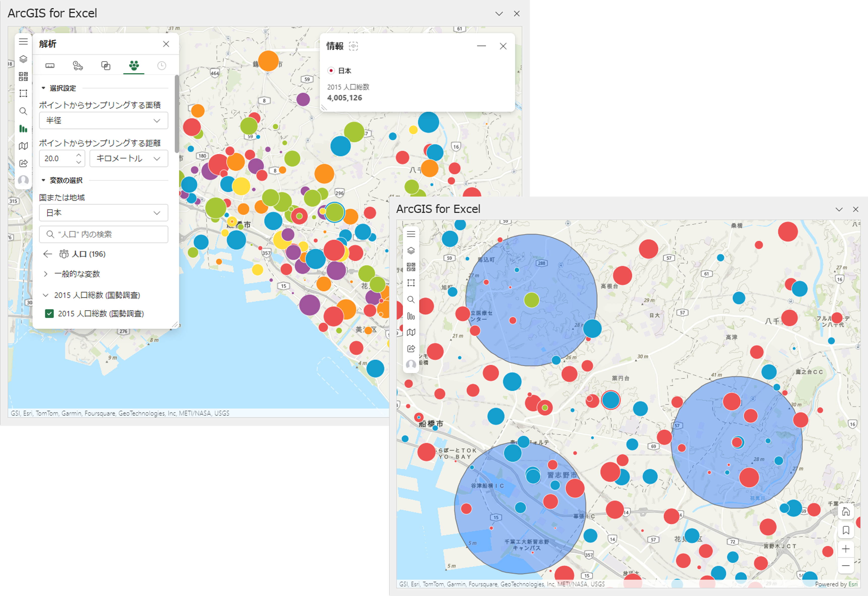868x596 pixels.
Task: Click the basemap gallery grid icon
Action: tap(23, 76)
